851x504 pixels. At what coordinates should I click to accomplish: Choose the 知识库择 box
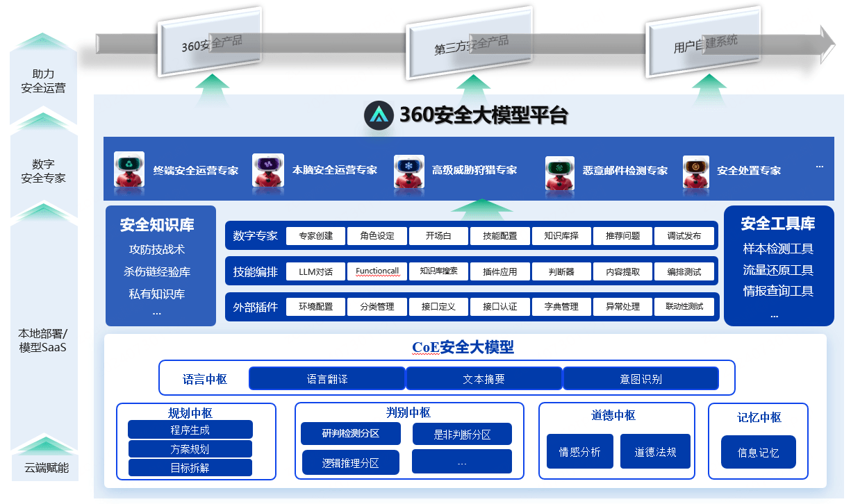[x=561, y=236]
